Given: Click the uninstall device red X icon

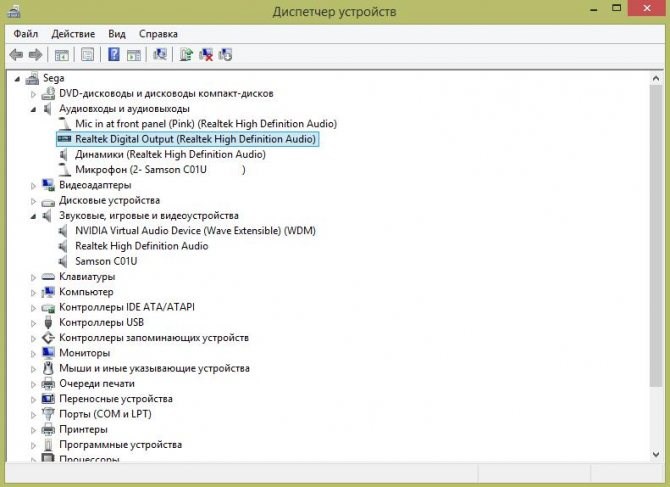Looking at the screenshot, I should click(x=206, y=55).
